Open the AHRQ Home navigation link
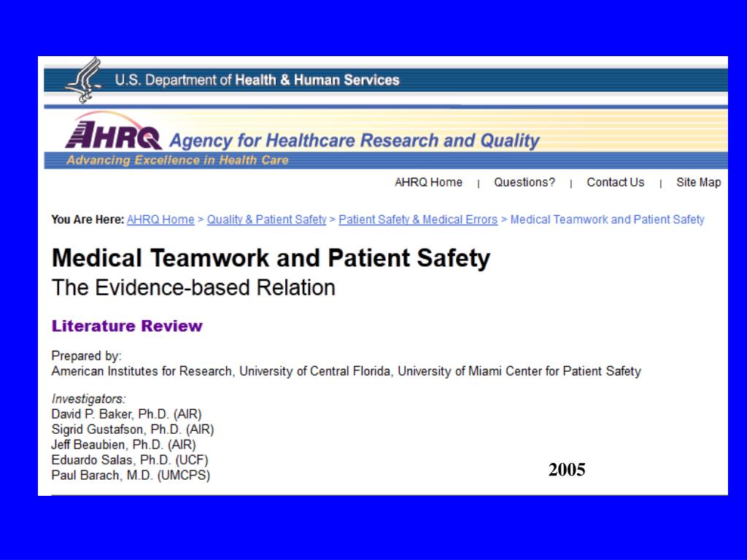 pos(428,182)
